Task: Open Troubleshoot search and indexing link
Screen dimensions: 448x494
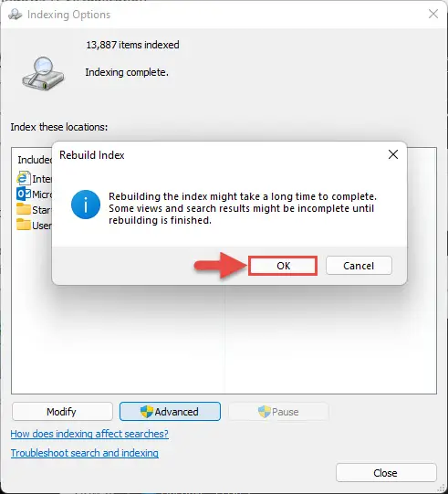Action: point(84,453)
